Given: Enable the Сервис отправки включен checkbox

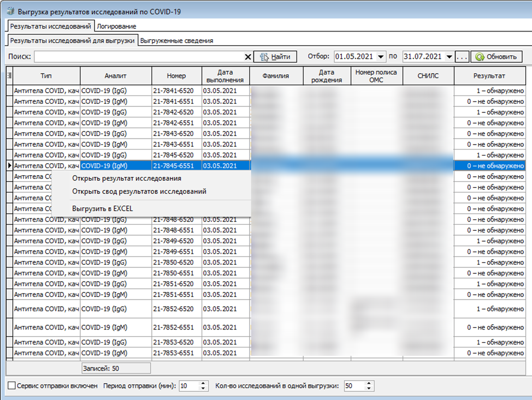Looking at the screenshot, I should click(x=11, y=386).
